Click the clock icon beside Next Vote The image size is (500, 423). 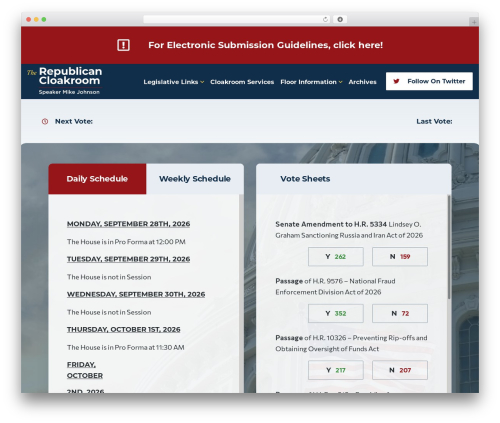(x=45, y=121)
